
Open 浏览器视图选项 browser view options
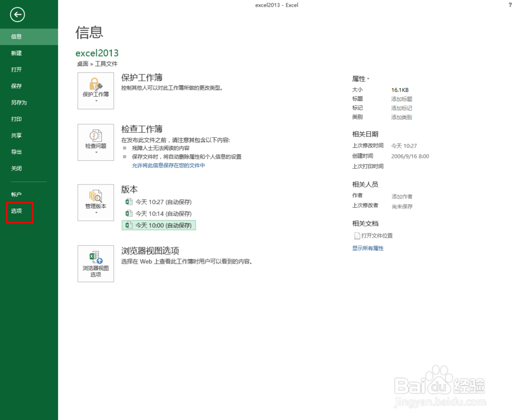pos(96,263)
